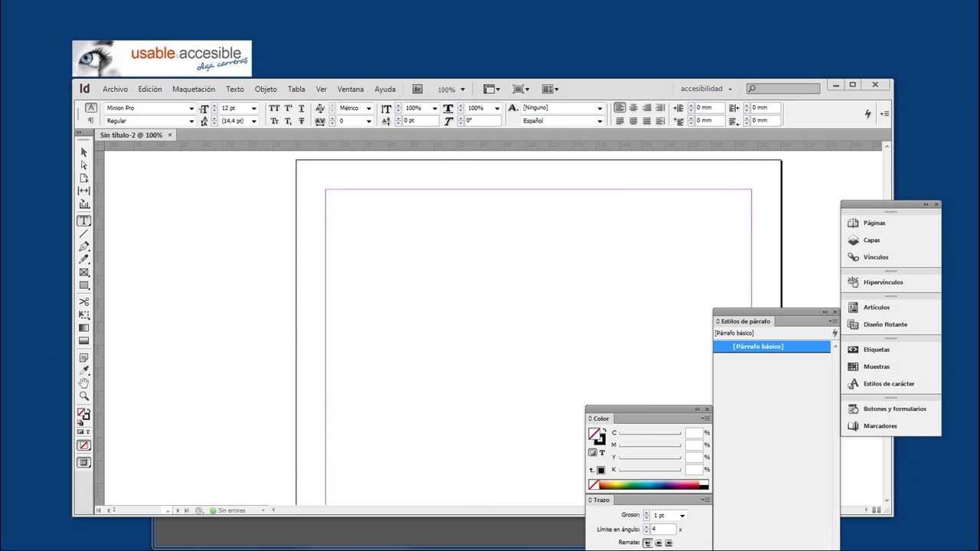This screenshot has height=551, width=980.
Task: Toggle Superscript formatting
Action: pos(288,108)
